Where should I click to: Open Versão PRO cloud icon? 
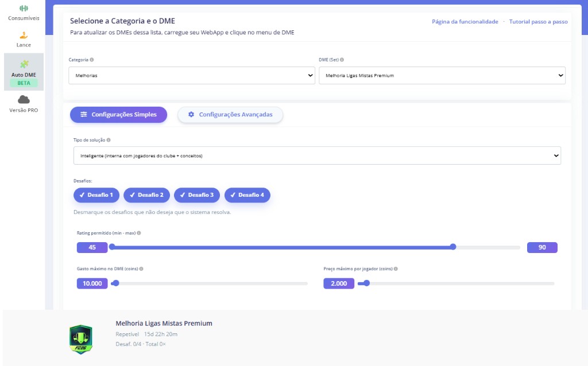24,100
